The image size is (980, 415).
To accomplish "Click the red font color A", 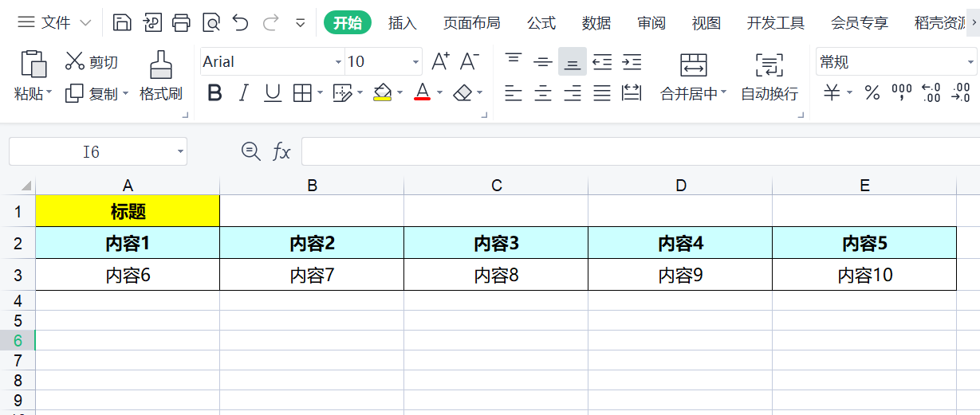I will pos(423,94).
